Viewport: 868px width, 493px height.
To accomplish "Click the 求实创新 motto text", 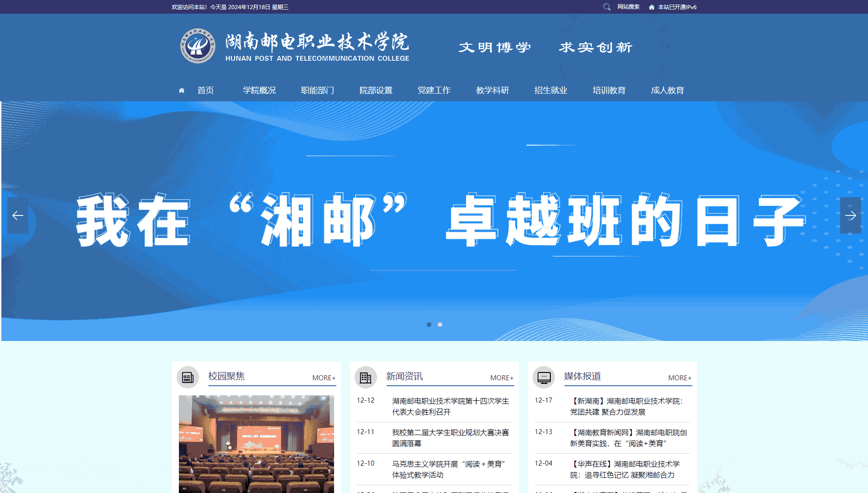I will 596,47.
